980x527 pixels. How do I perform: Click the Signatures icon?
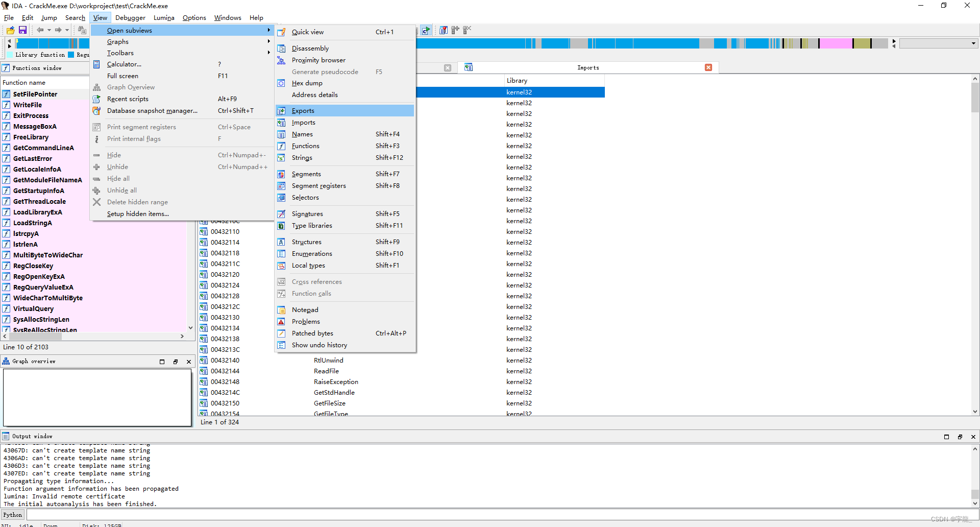pos(281,214)
